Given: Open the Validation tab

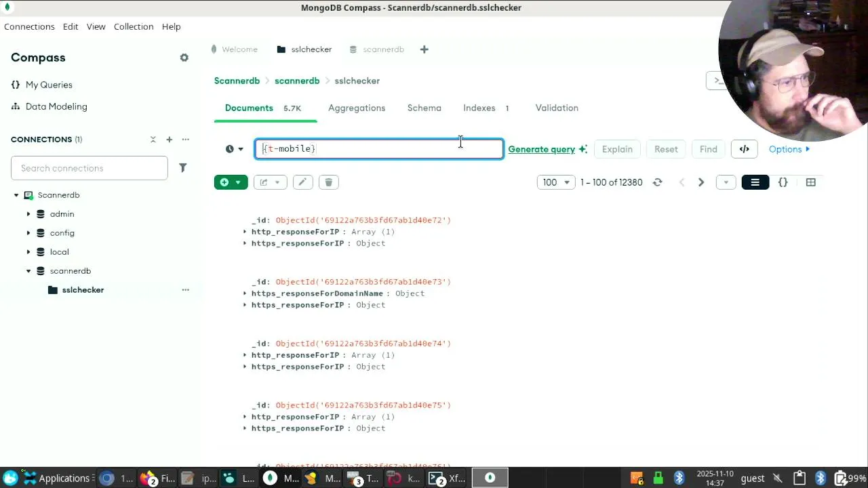Looking at the screenshot, I should coord(557,108).
